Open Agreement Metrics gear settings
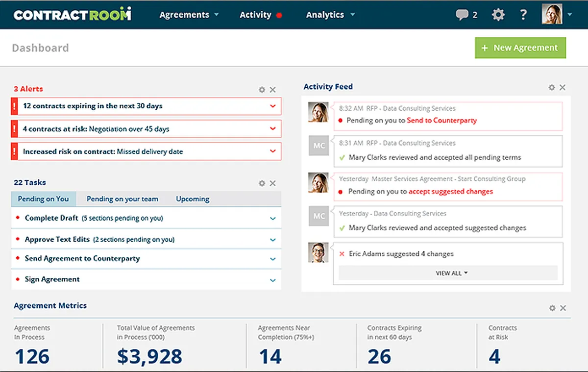The width and height of the screenshot is (588, 372). (552, 308)
